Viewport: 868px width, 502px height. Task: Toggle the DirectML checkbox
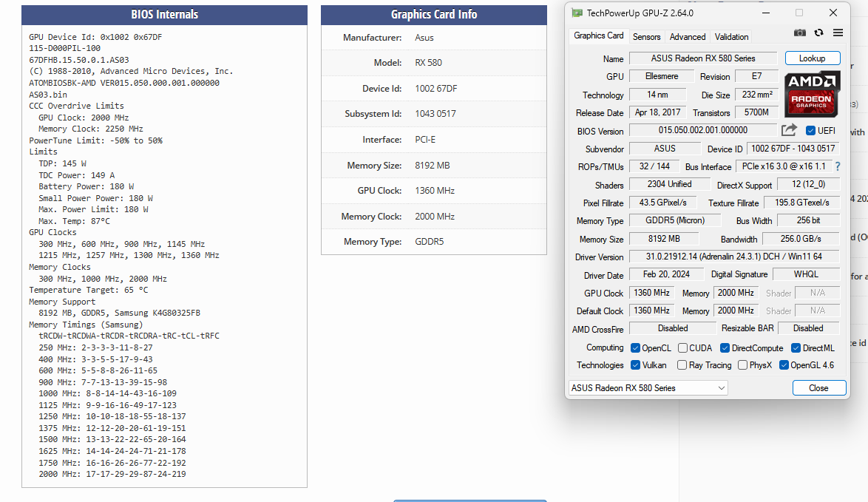click(796, 348)
